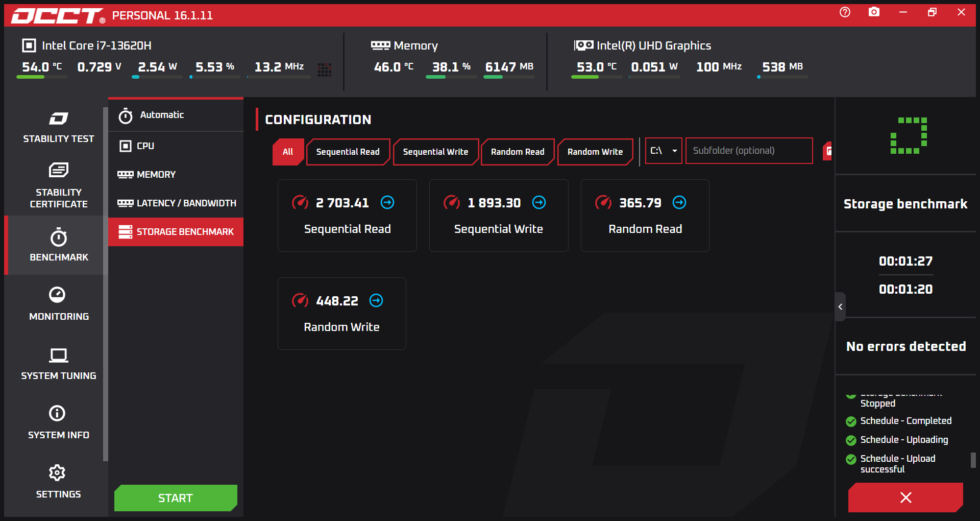The height and width of the screenshot is (521, 980).
Task: Click Schedule - Upload successful log entry
Action: [898, 464]
